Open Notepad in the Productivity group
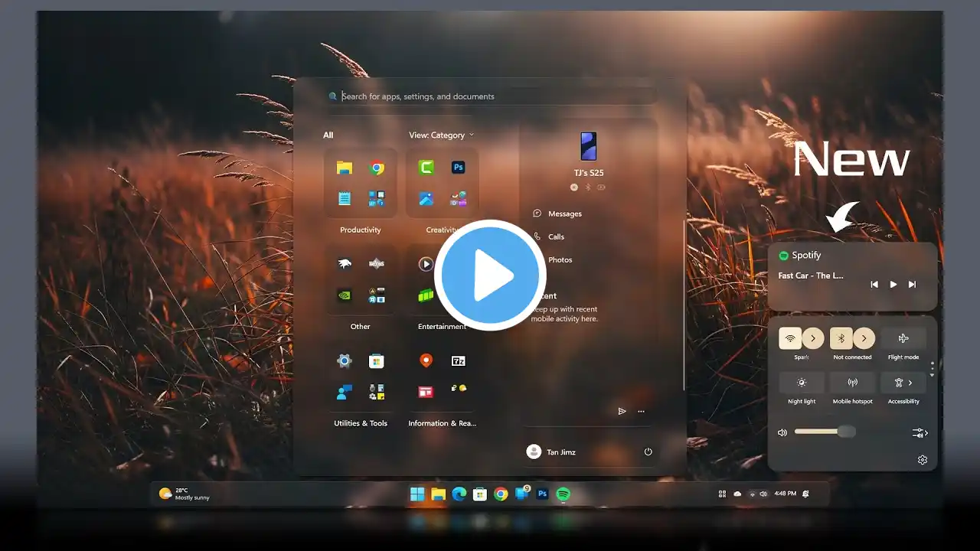The width and height of the screenshot is (980, 551). (345, 199)
